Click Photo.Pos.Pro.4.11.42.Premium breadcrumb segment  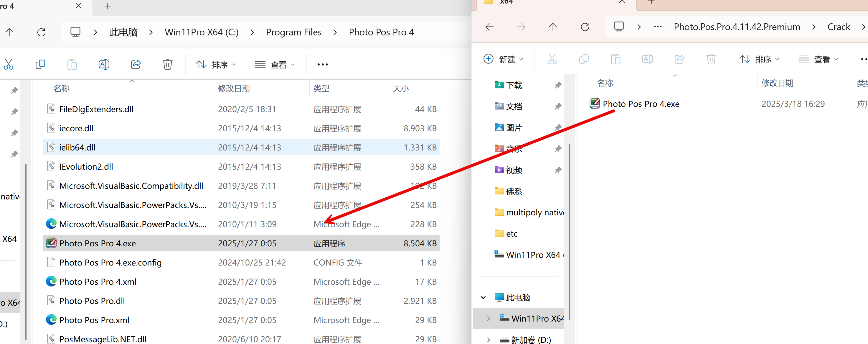click(737, 27)
